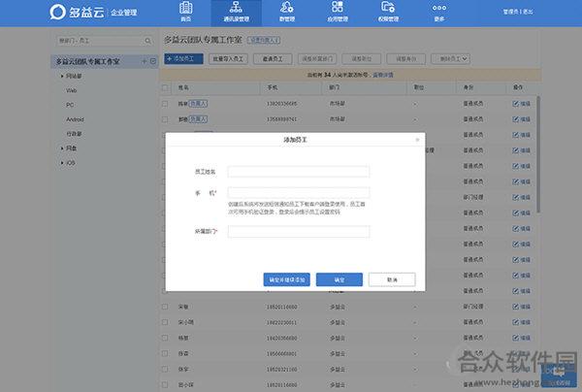
Task: Select the 通讯录管理 org-chart icon tab
Action: pos(236,12)
